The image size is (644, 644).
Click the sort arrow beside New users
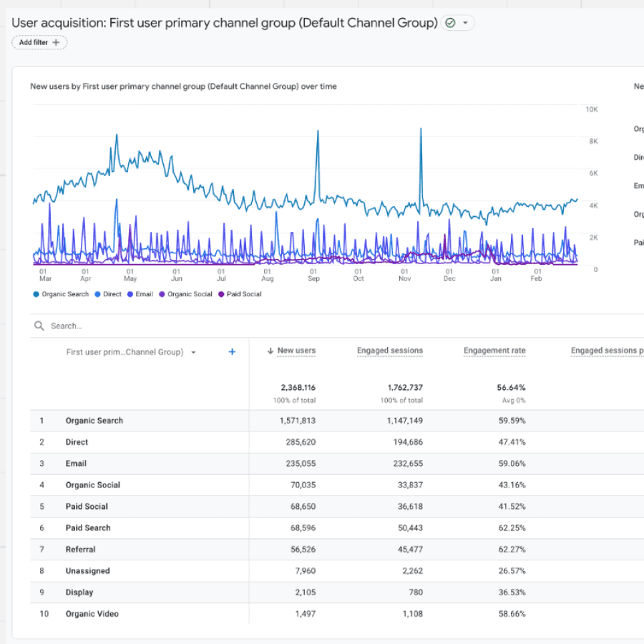tap(270, 351)
